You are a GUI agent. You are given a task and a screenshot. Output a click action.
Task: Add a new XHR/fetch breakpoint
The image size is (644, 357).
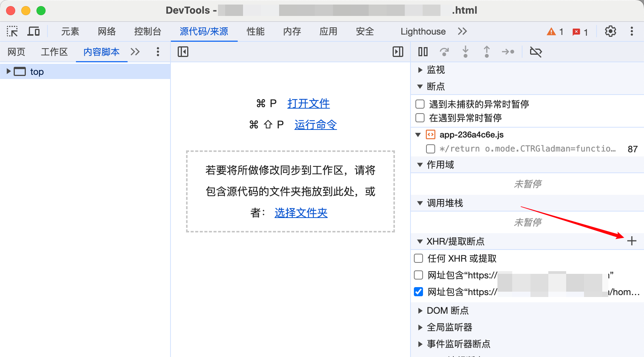click(631, 241)
